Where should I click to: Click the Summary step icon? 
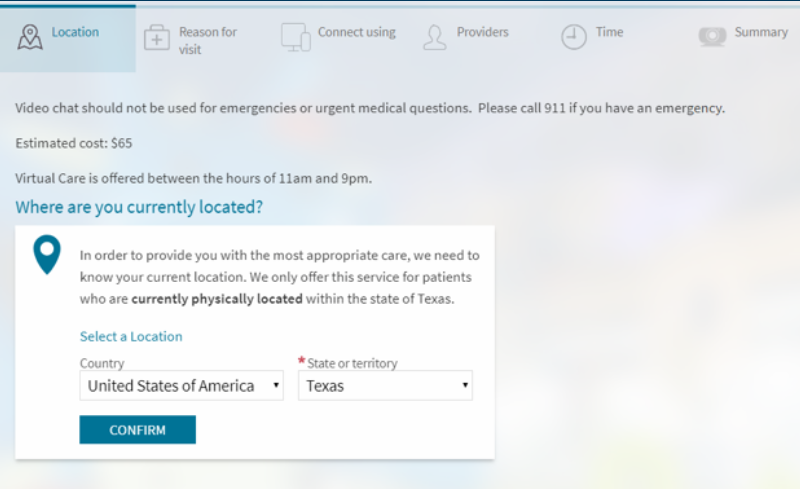(712, 35)
